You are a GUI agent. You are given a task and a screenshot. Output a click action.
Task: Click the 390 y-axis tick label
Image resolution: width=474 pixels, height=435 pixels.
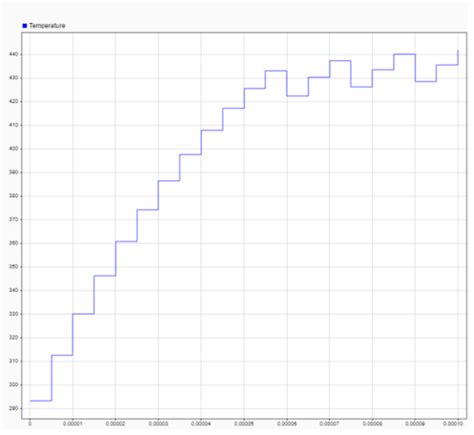pos(13,173)
